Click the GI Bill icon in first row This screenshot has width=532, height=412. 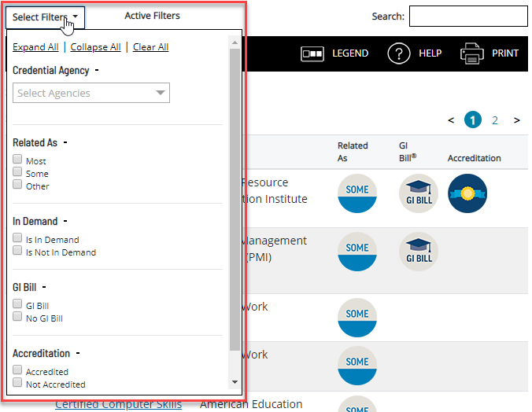click(x=419, y=193)
